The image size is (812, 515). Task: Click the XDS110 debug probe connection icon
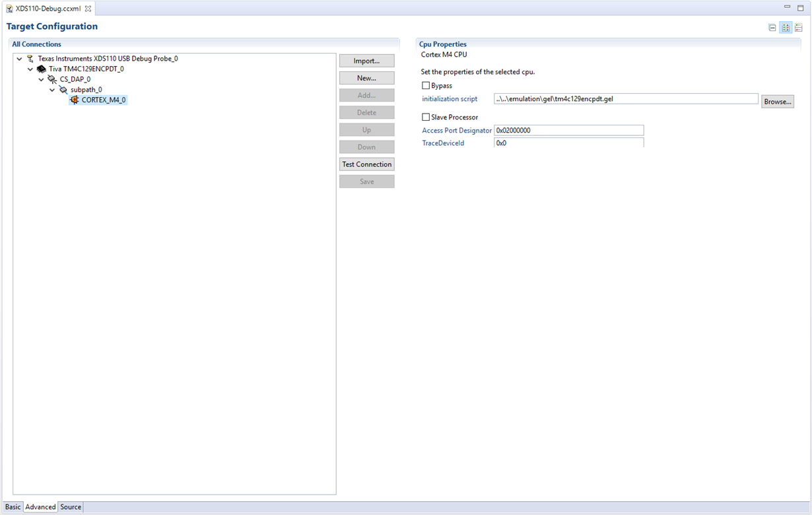[x=30, y=59]
